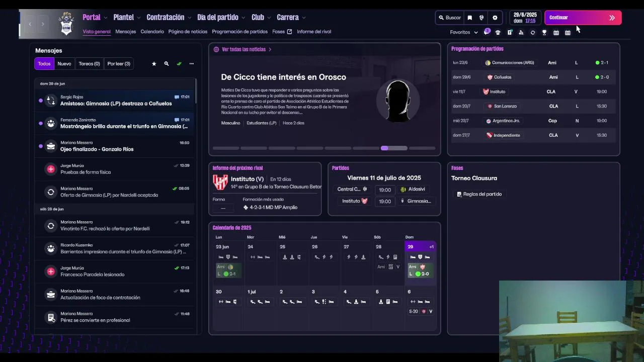The width and height of the screenshot is (644, 362).
Task: Select the last news carousel indicator
Action: (x=422, y=148)
